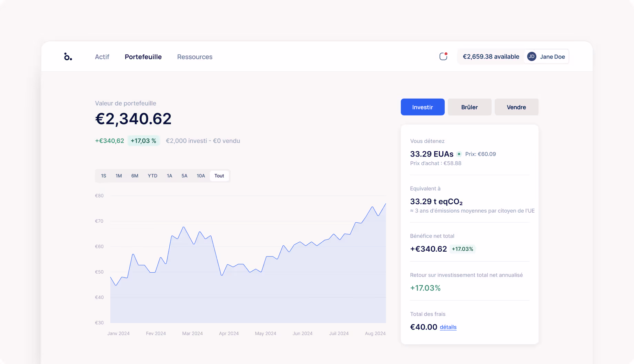Click the 33.29 EUAs holding value
634x364 pixels.
coord(432,154)
